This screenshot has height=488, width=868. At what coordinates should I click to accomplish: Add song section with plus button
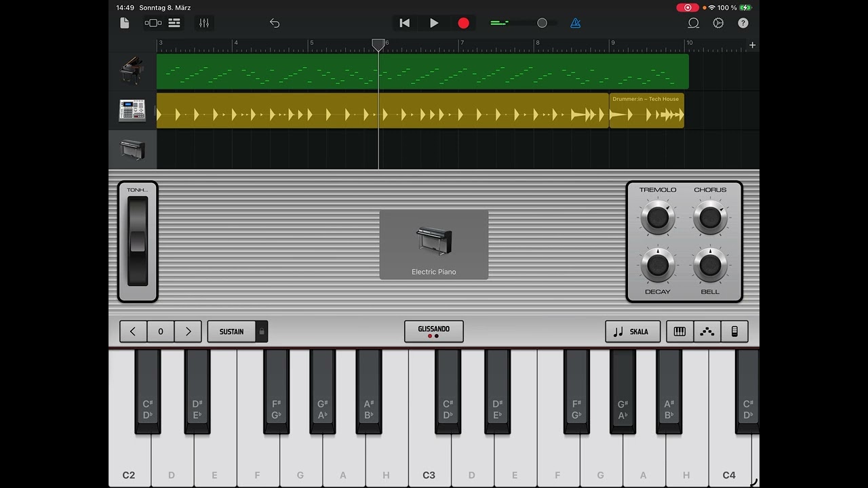pyautogui.click(x=752, y=45)
